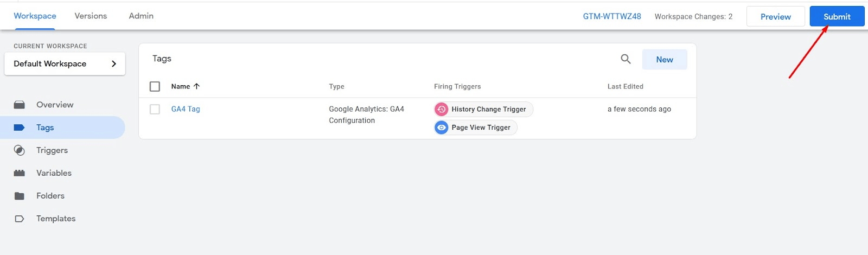This screenshot has width=868, height=255.
Task: Toggle the select-all tags checkbox
Action: tap(155, 86)
